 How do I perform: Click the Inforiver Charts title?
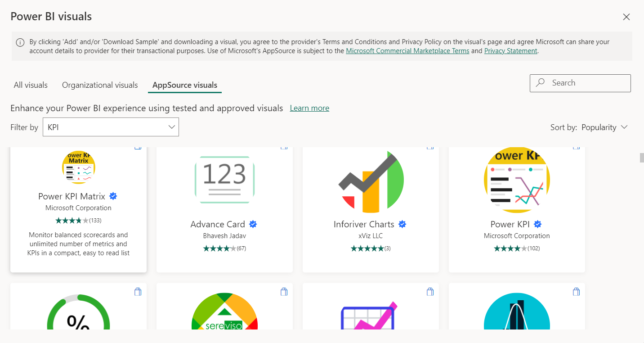point(364,224)
